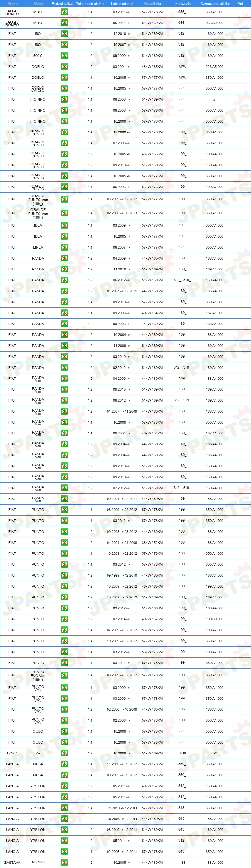Click production dates 09.1999 -> 12.2010
The image size is (251, 868).
(x=122, y=575)
